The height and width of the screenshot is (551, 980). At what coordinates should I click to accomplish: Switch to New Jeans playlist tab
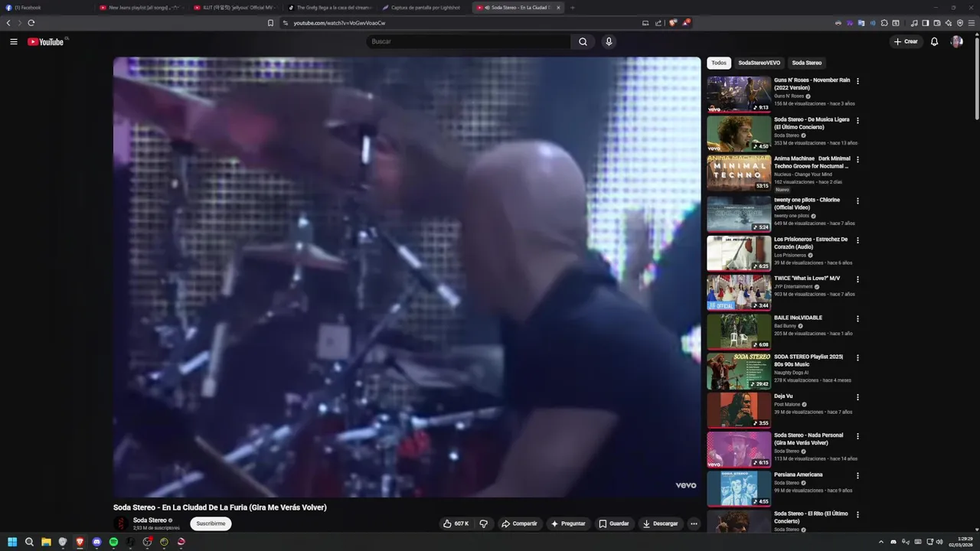tap(142, 8)
